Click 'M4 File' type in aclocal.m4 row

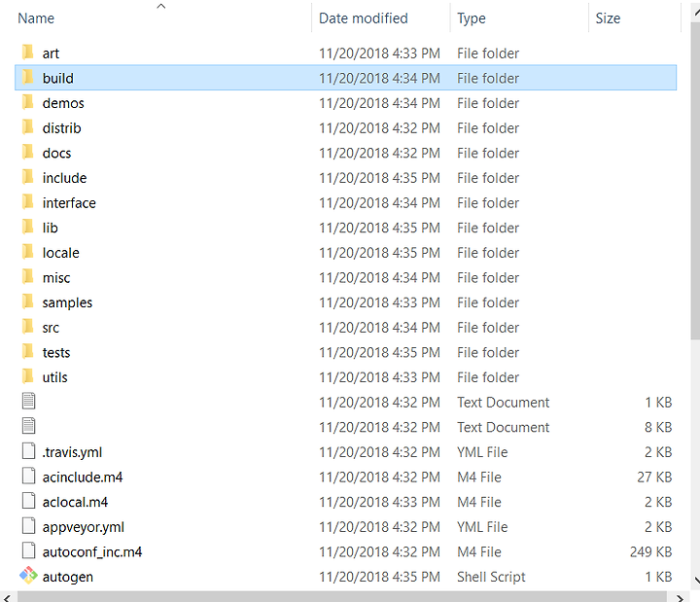[479, 502]
